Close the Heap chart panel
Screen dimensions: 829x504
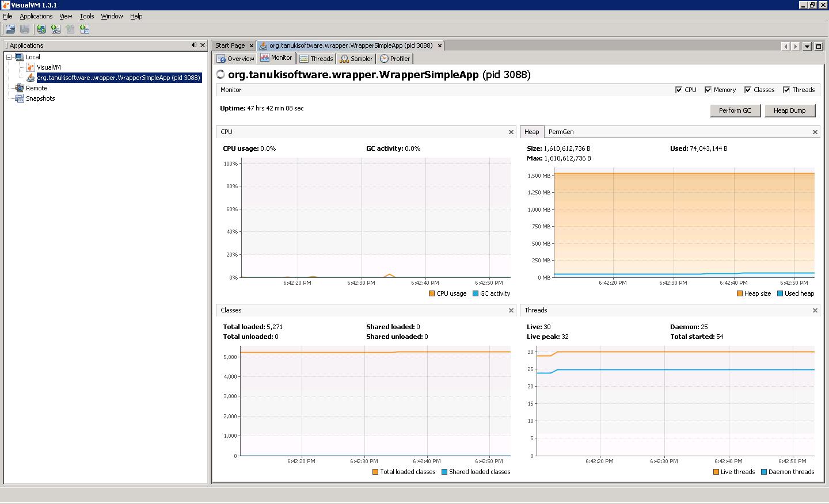(x=815, y=132)
